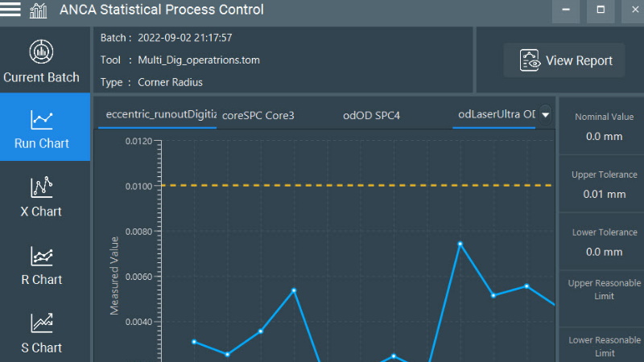
Task: Click the dashed yellow upper tolerance line
Action: (357, 186)
